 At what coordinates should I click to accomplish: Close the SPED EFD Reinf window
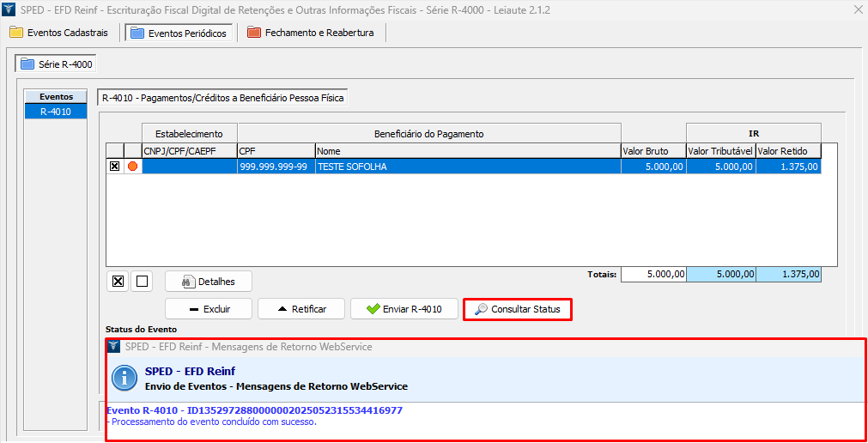tap(857, 9)
